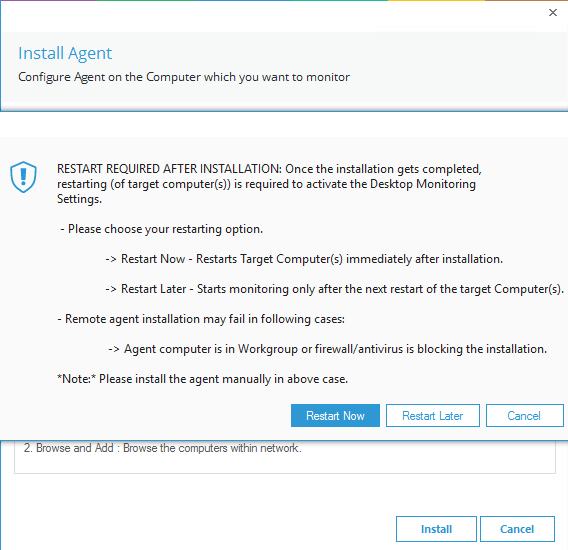Click the Desktop Monitoring Settings text
The height and width of the screenshot is (550, 568).
point(423,184)
